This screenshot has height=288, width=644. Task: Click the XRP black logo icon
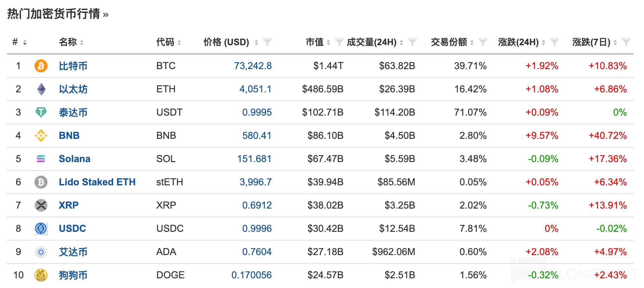pyautogui.click(x=41, y=205)
